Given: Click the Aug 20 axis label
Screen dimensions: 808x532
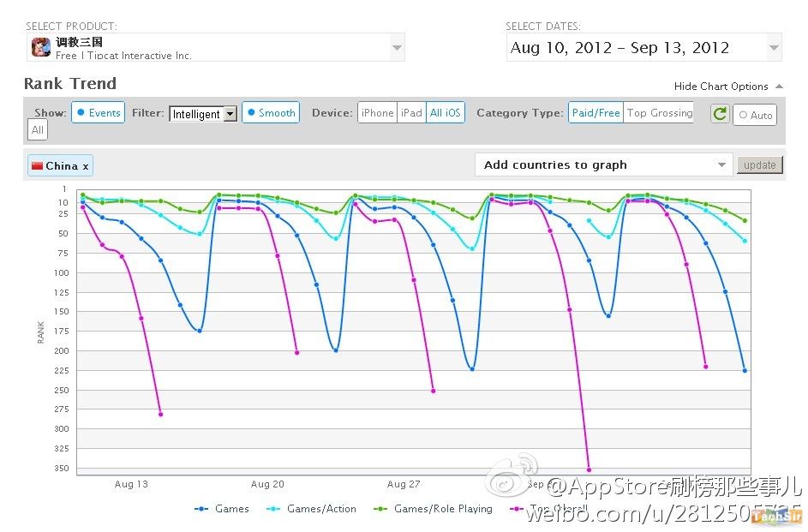Looking at the screenshot, I should [x=267, y=484].
